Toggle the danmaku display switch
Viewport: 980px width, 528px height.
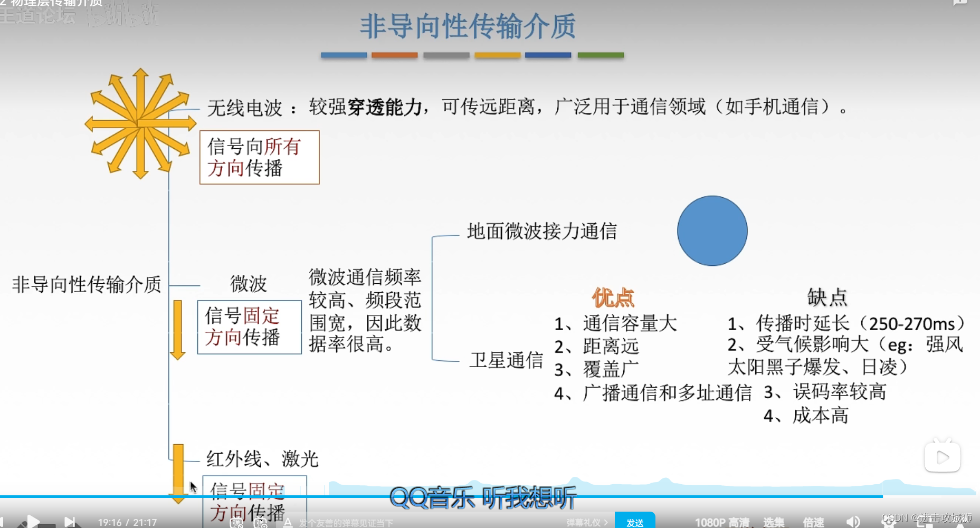tap(236, 523)
